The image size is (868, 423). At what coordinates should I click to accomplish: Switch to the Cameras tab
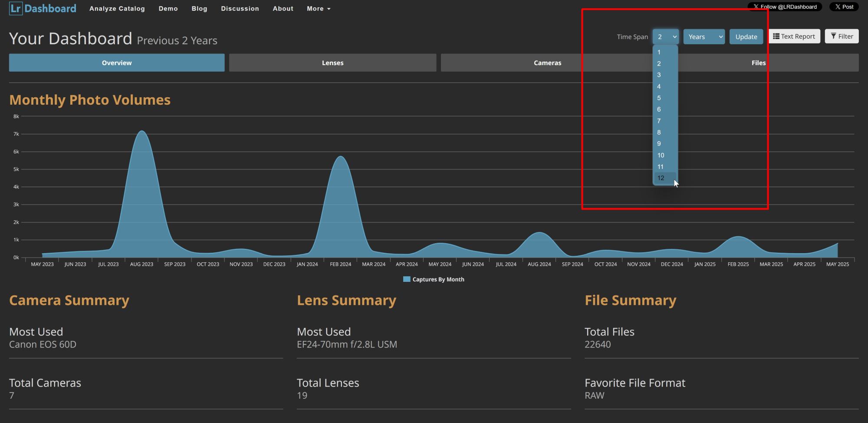coord(547,63)
